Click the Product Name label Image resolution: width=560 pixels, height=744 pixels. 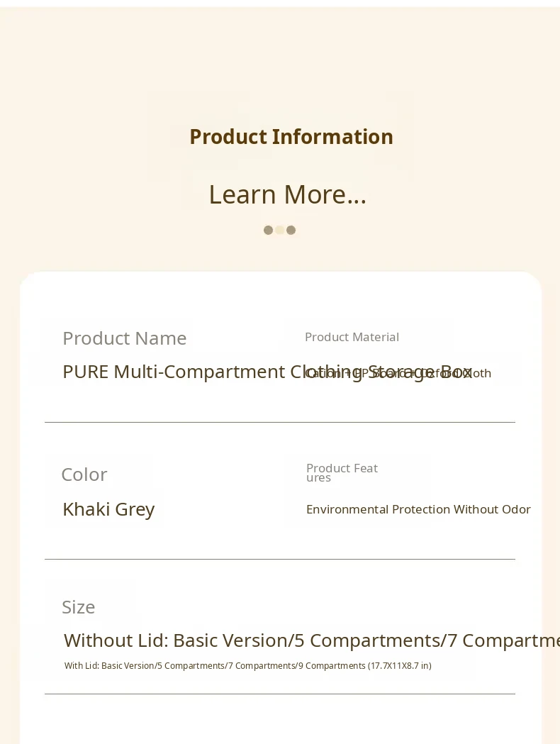coord(124,338)
